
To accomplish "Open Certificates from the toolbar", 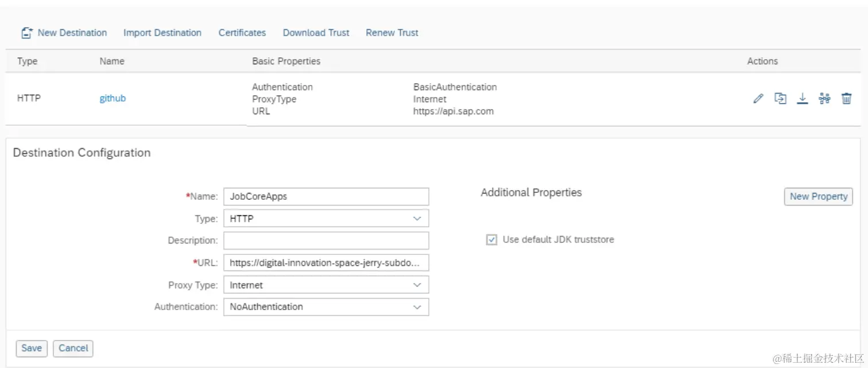I will (242, 33).
